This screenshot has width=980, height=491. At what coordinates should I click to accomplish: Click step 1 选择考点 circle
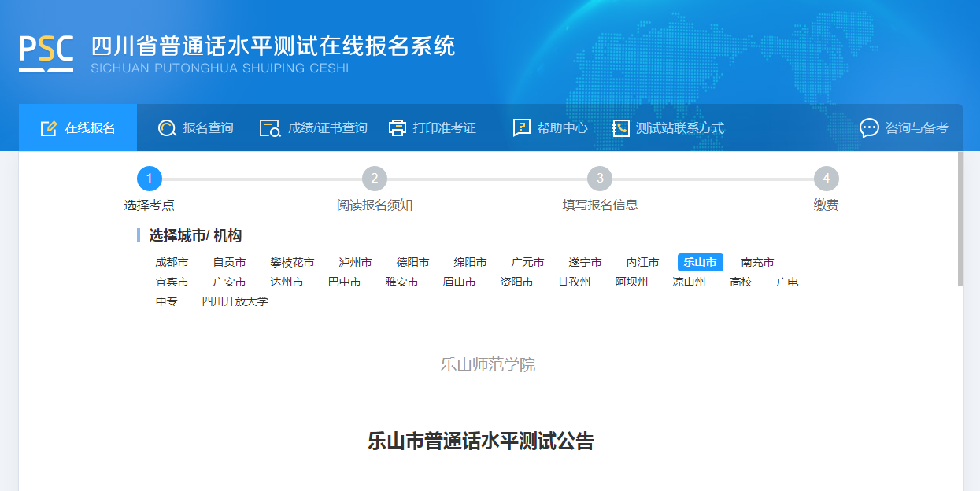(x=150, y=179)
